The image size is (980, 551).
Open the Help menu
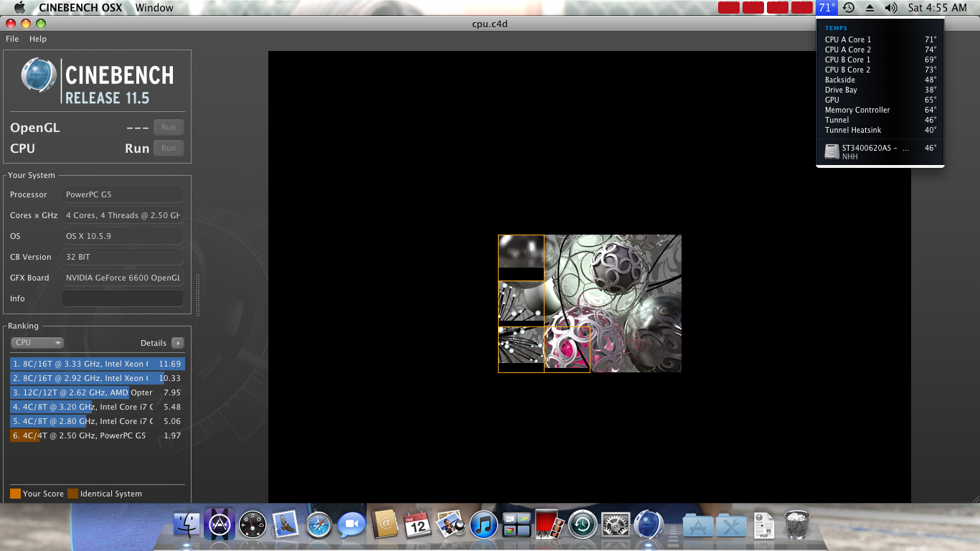(37, 39)
